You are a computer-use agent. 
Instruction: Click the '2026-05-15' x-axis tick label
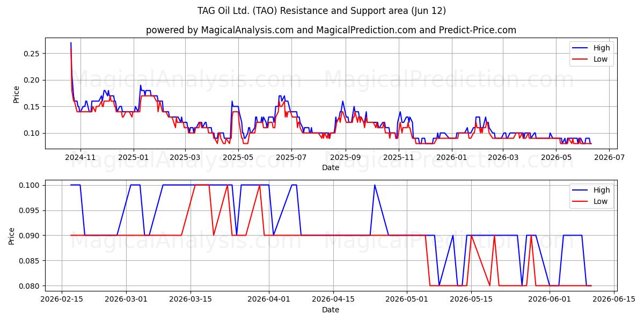tap(471, 299)
